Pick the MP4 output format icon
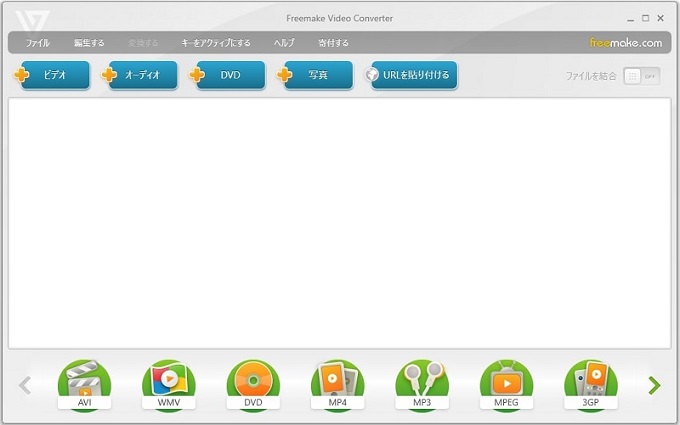 point(337,385)
